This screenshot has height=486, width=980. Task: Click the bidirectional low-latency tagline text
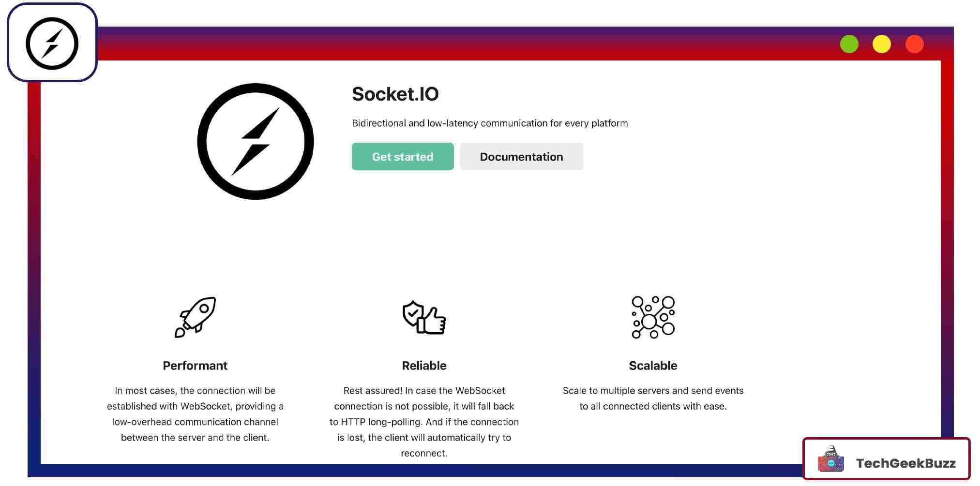pyautogui.click(x=490, y=123)
